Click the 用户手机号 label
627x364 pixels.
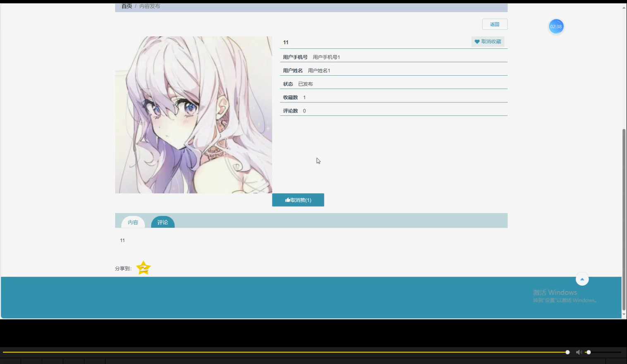pyautogui.click(x=295, y=57)
